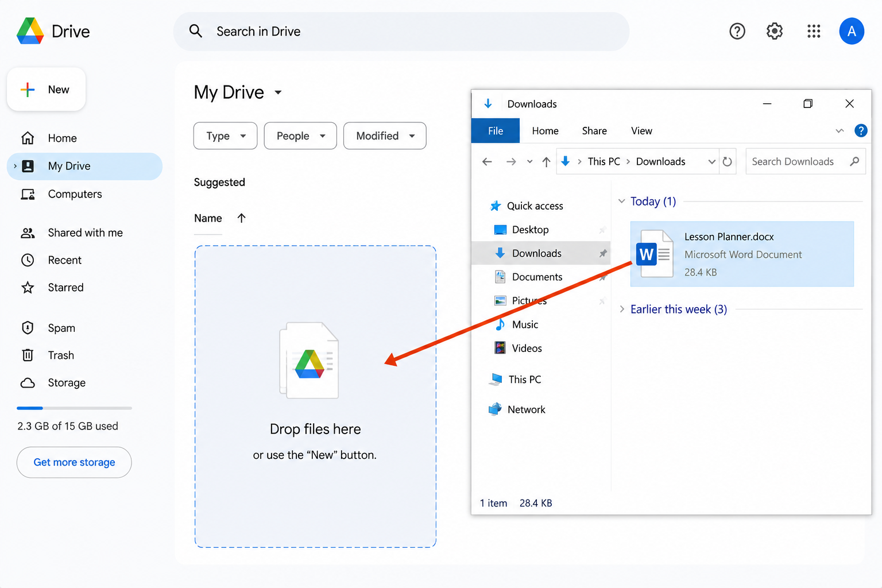Click the Search in Drive field
This screenshot has width=882, height=588.
(401, 32)
